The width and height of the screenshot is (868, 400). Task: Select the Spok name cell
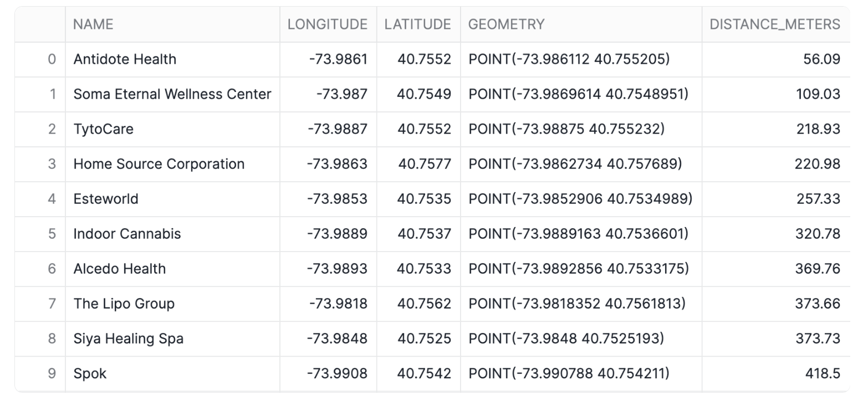point(90,373)
